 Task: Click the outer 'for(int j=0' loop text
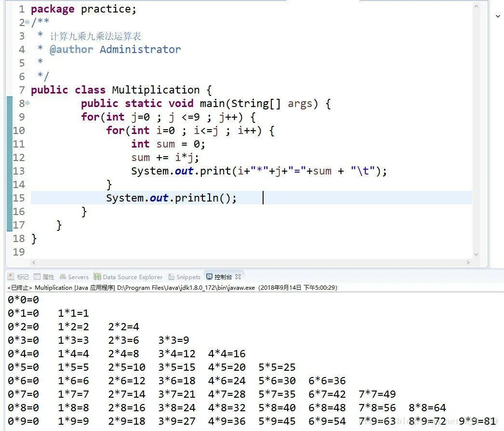pyautogui.click(x=115, y=117)
